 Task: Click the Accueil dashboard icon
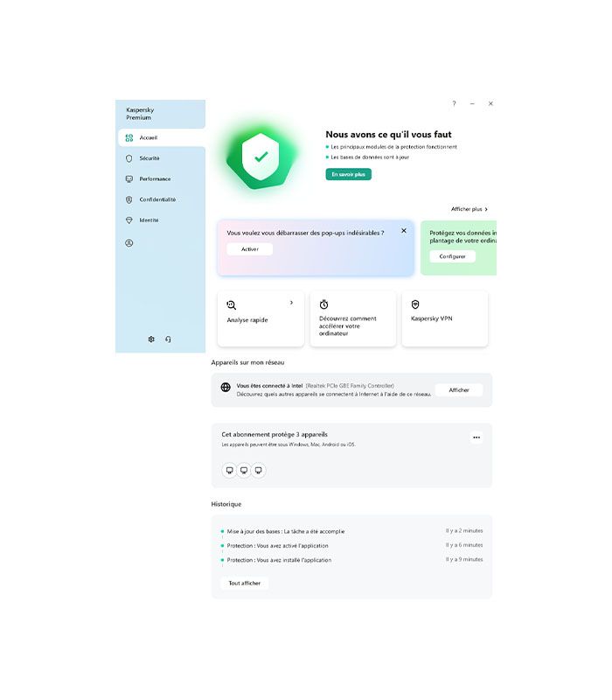pos(129,137)
